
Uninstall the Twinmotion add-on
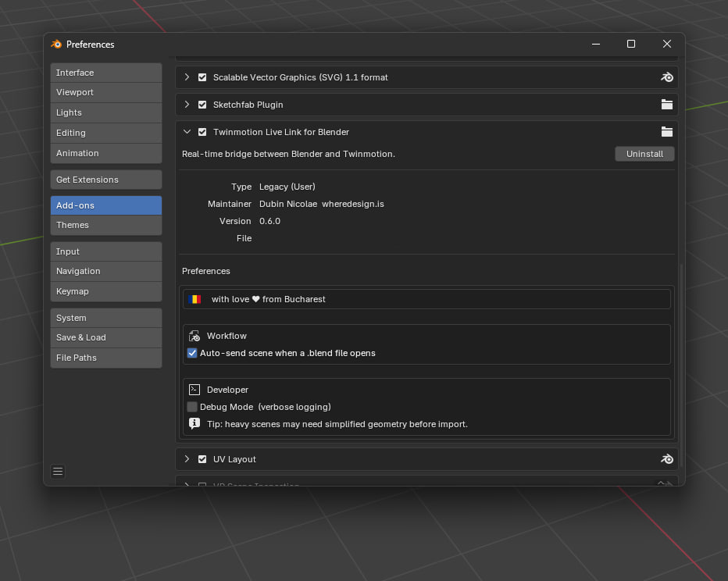pyautogui.click(x=644, y=154)
